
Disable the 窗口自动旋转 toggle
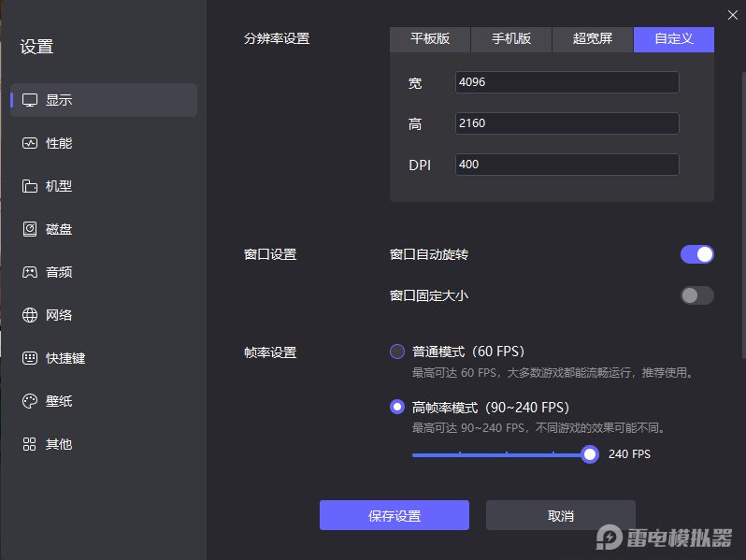coord(697,254)
